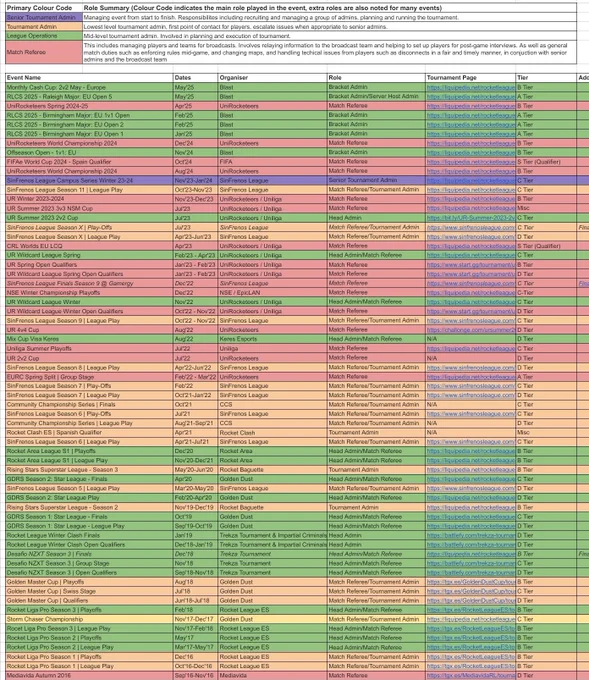Image resolution: width=589 pixels, height=680 pixels.
Task: Select Role cell for UR Summer 2023 2v2 Cup
Action: pos(376,218)
